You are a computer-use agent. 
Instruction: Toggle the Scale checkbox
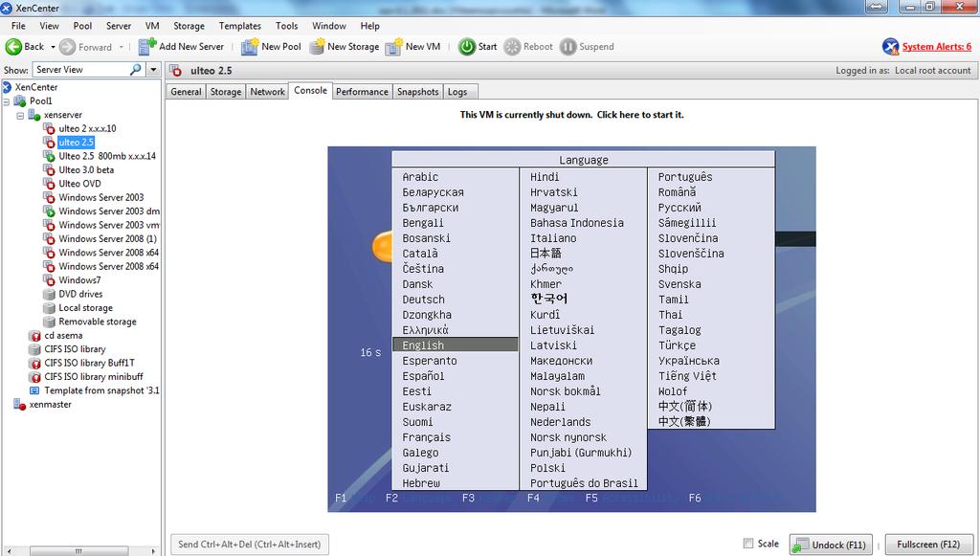click(x=748, y=543)
